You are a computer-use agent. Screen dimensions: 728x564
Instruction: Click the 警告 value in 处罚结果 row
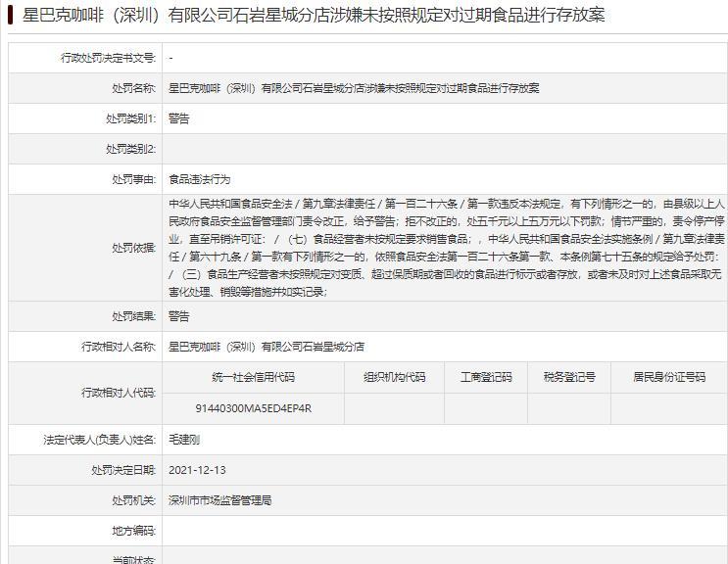click(x=179, y=316)
